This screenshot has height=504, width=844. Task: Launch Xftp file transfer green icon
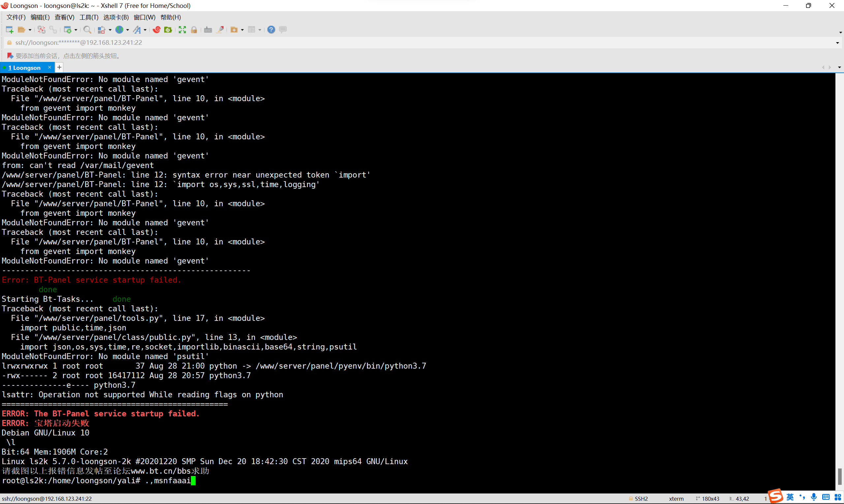(168, 30)
